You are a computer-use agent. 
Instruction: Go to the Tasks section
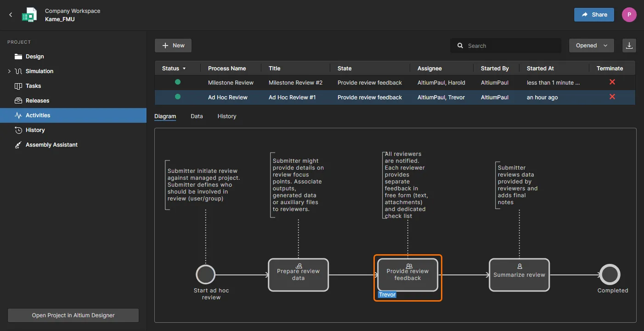click(33, 86)
